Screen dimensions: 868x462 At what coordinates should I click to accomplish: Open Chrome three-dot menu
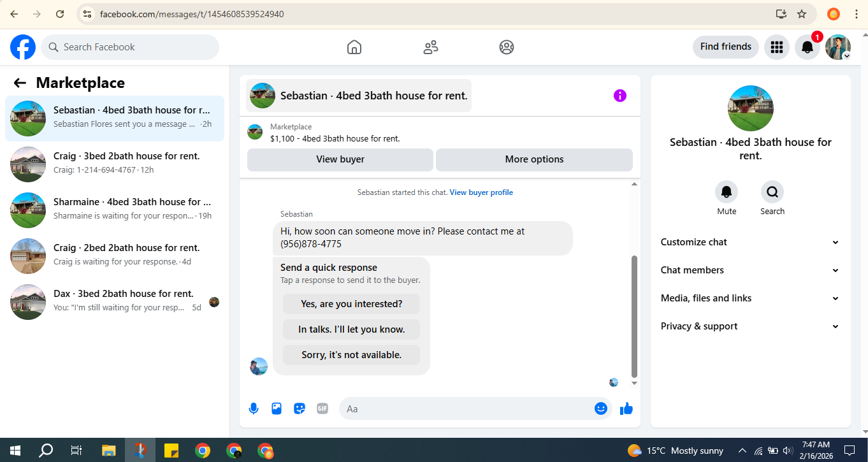click(x=856, y=14)
